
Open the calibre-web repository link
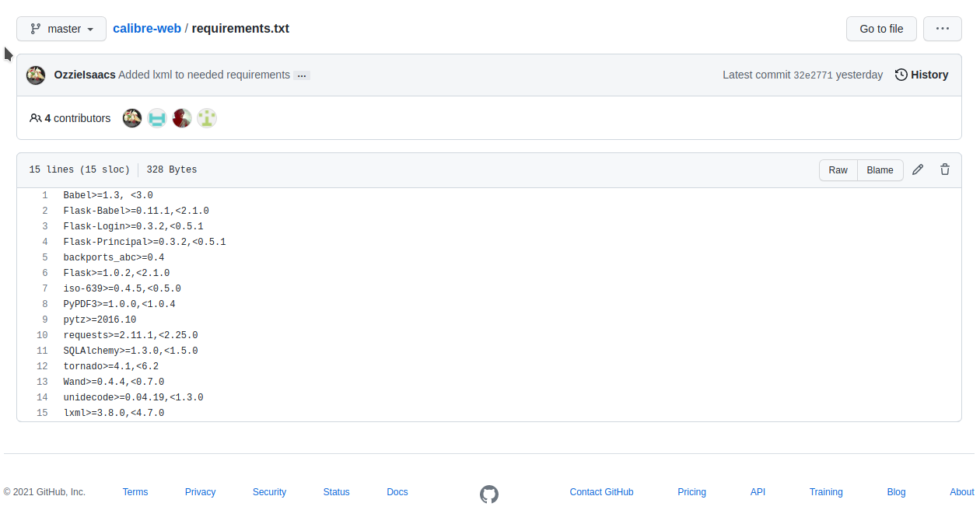click(x=147, y=29)
